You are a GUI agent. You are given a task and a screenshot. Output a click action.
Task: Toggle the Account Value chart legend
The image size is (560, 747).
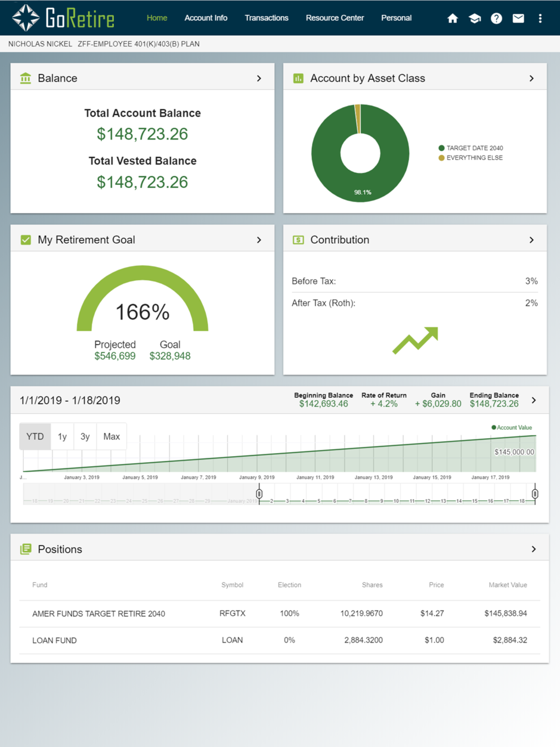(512, 427)
